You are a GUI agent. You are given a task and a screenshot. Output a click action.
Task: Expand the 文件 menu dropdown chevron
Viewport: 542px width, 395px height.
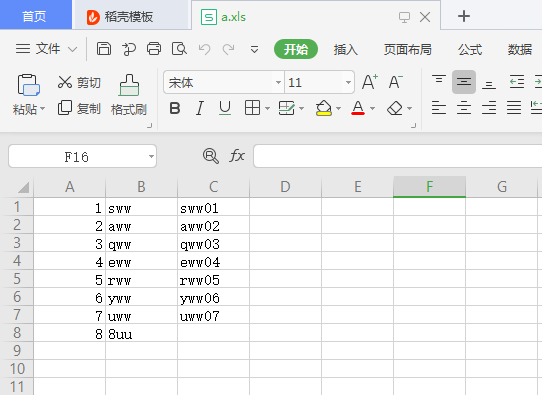point(72,49)
